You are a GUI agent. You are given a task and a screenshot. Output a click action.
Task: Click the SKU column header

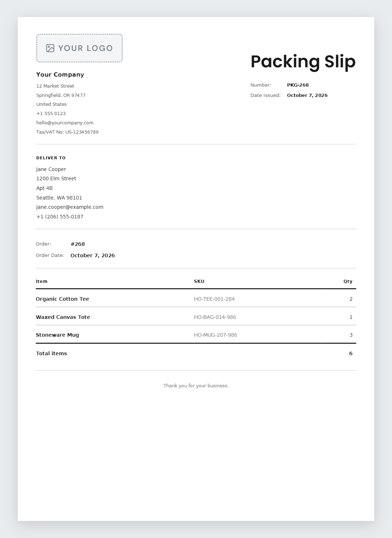(x=199, y=281)
